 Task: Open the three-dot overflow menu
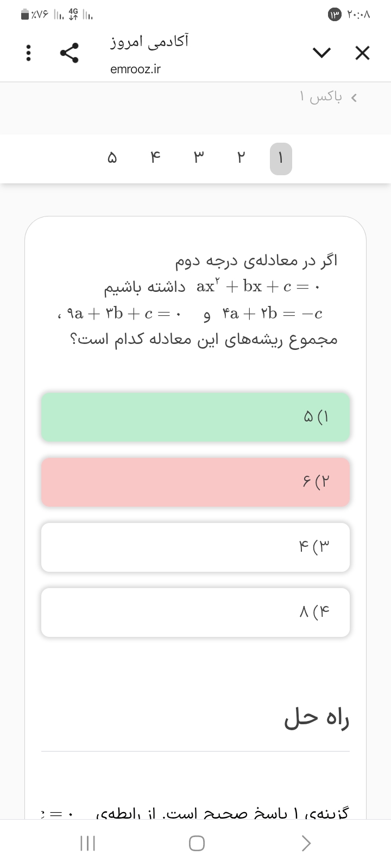pyautogui.click(x=29, y=53)
